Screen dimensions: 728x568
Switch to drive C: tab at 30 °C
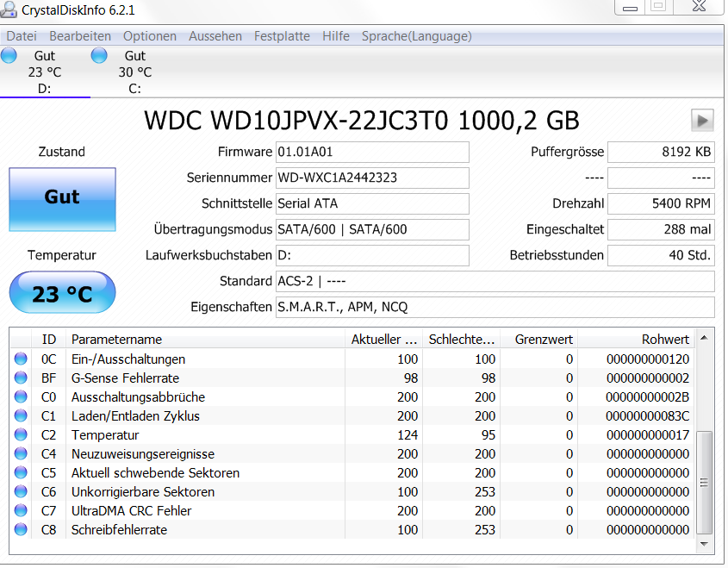[x=134, y=72]
